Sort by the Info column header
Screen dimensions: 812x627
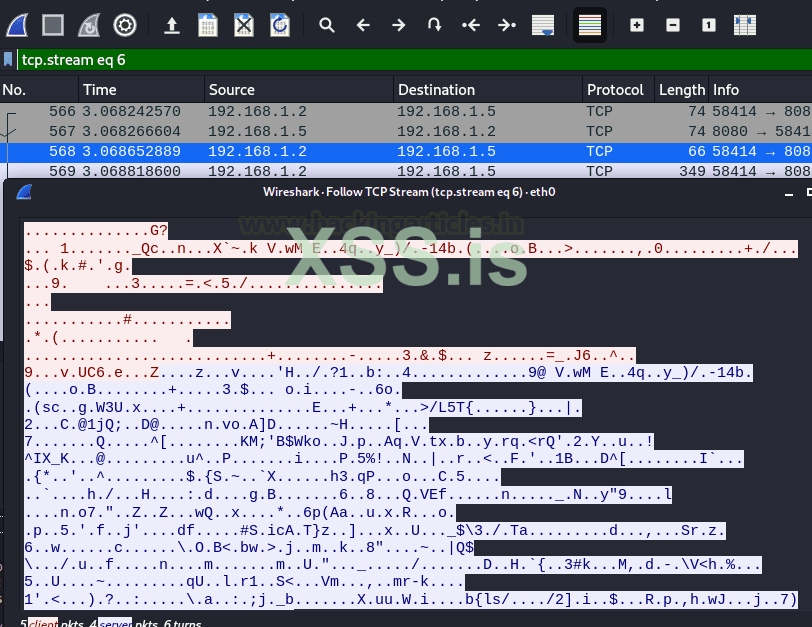pyautogui.click(x=760, y=90)
